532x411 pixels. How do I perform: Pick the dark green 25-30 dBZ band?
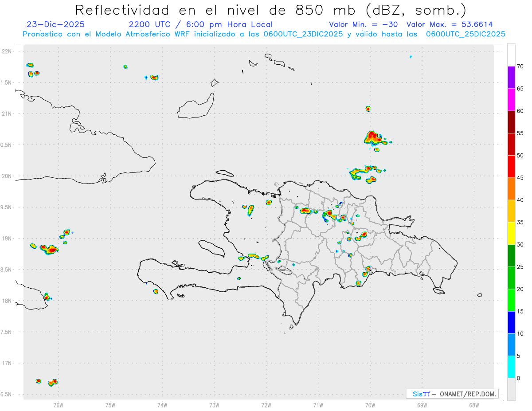pos(511,256)
